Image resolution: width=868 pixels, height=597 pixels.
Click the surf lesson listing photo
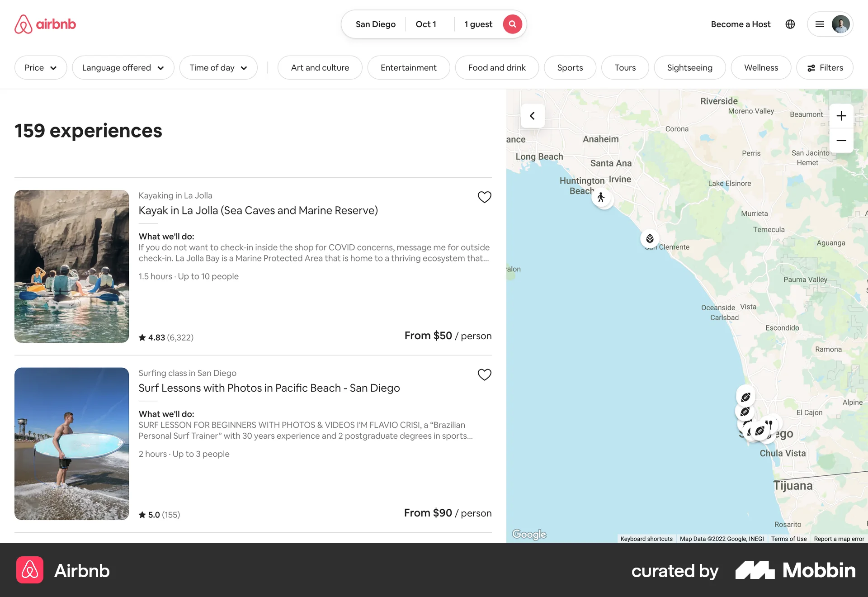71,444
